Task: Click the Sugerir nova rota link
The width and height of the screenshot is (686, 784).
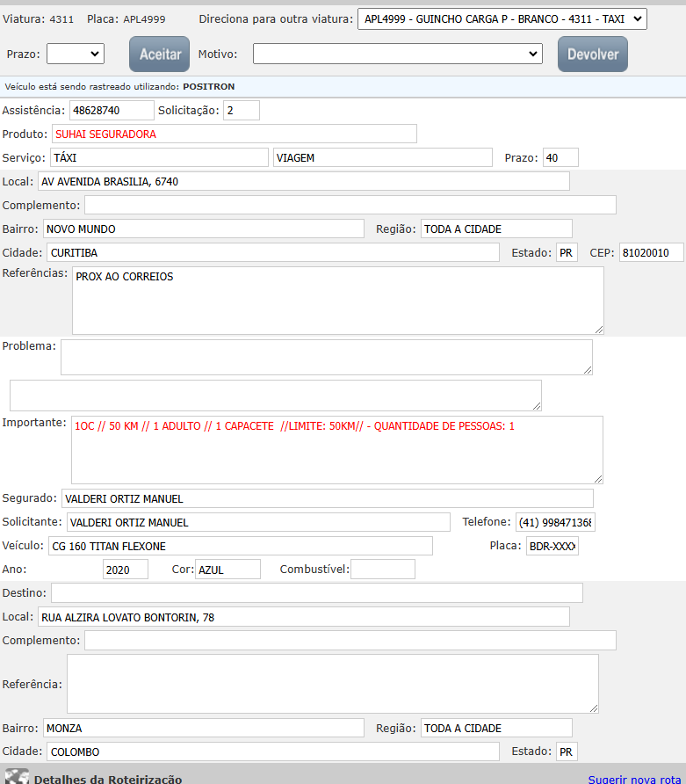Action: (634, 779)
